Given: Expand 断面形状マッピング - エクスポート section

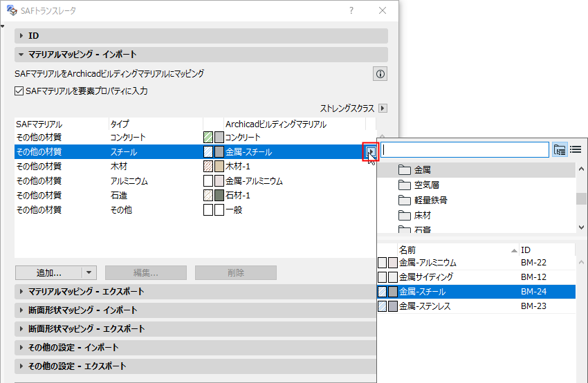Looking at the screenshot, I should (x=195, y=329).
